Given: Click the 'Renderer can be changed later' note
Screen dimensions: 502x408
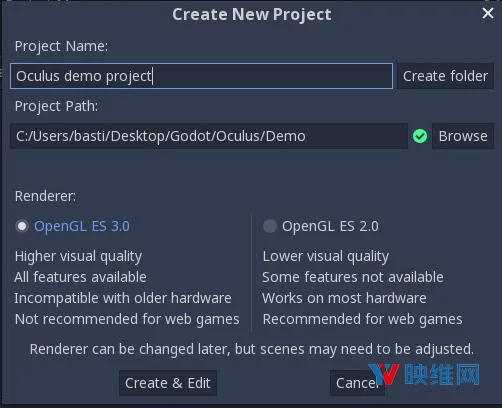Looking at the screenshot, I should pos(252,349).
